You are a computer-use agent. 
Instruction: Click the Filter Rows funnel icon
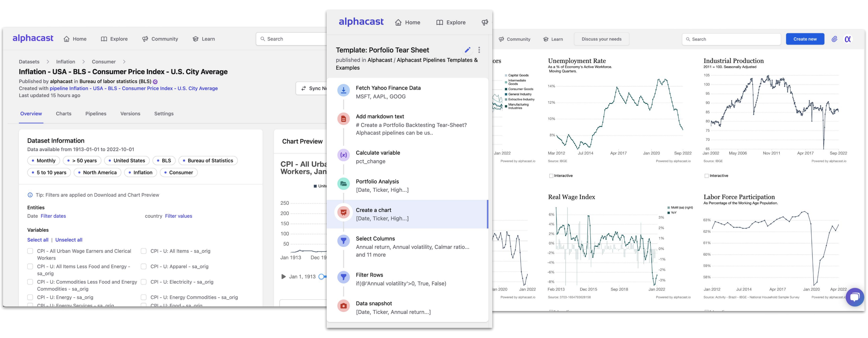[344, 276]
